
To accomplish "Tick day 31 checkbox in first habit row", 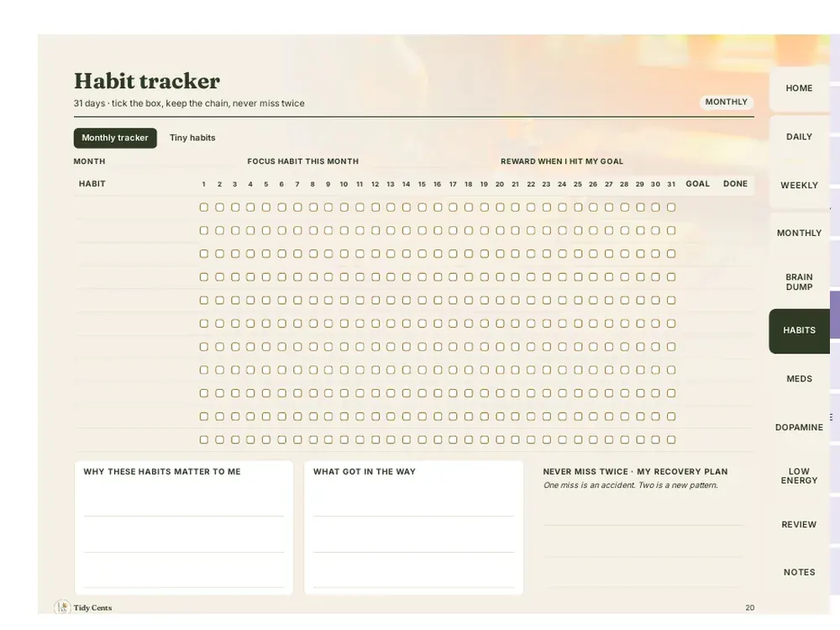I will click(671, 207).
